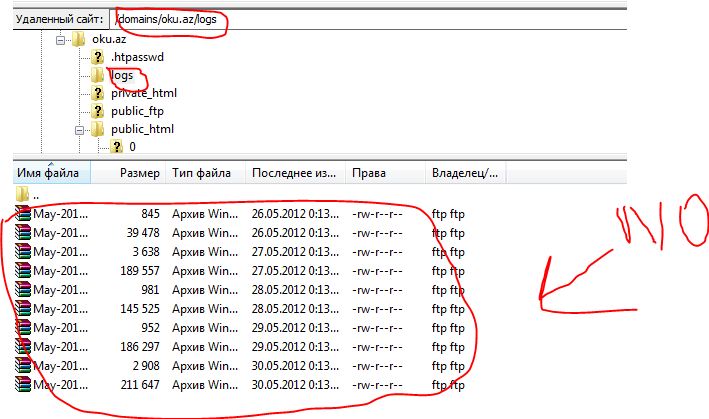Sort by the Имя файла column header

tap(52, 173)
